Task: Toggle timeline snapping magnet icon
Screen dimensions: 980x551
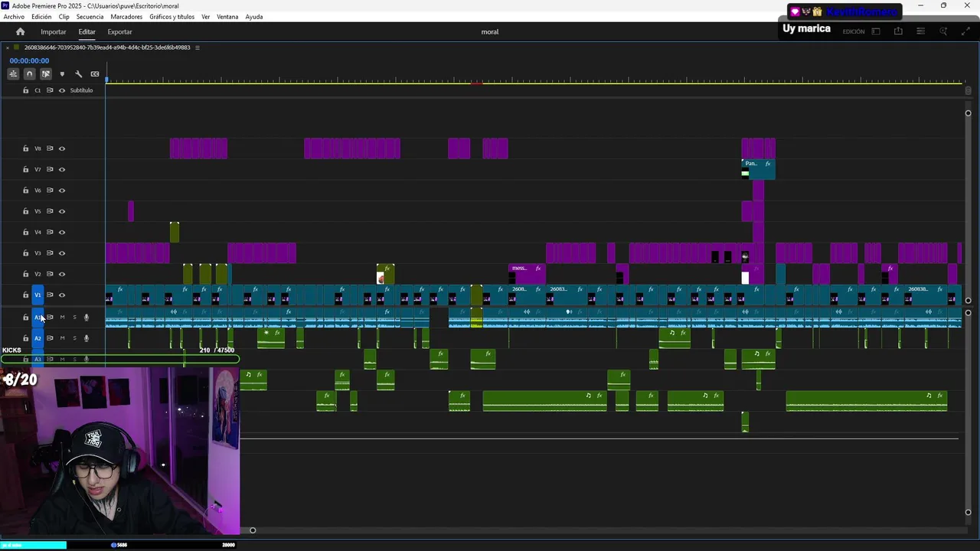Action: pyautogui.click(x=29, y=73)
